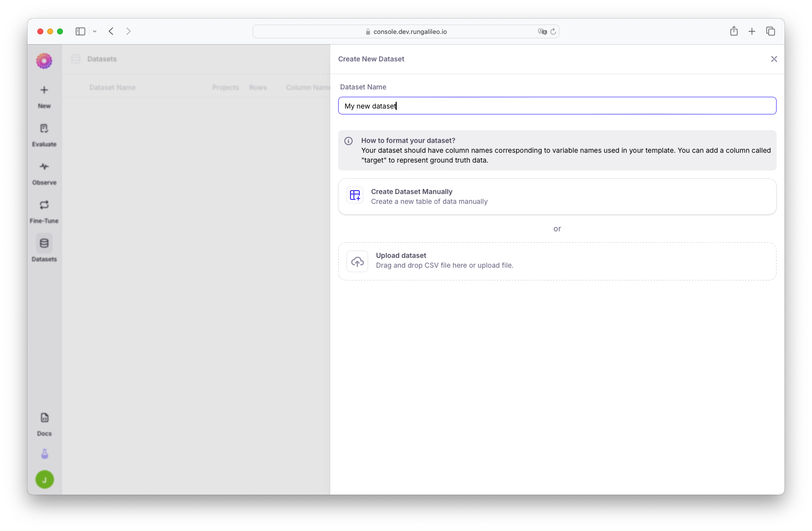Close the Create New Dataset panel
Image resolution: width=812 pixels, height=531 pixels.
coord(774,59)
